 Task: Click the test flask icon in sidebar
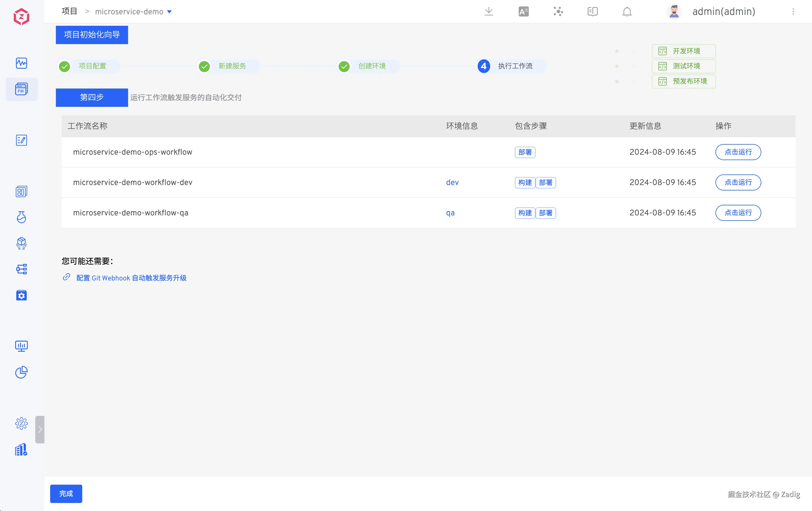21,217
